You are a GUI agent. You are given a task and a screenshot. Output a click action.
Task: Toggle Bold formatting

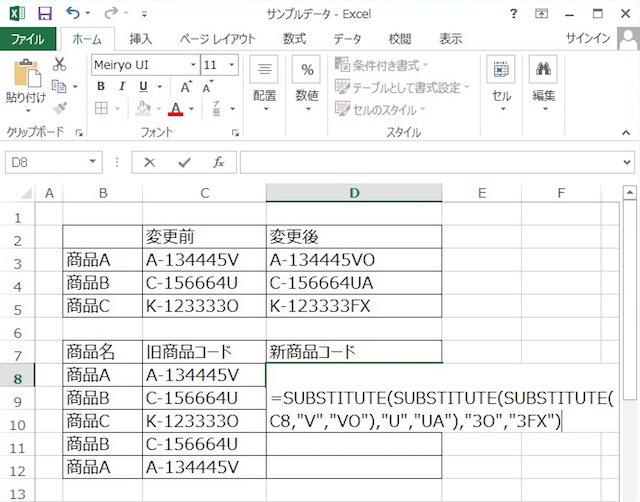(101, 86)
